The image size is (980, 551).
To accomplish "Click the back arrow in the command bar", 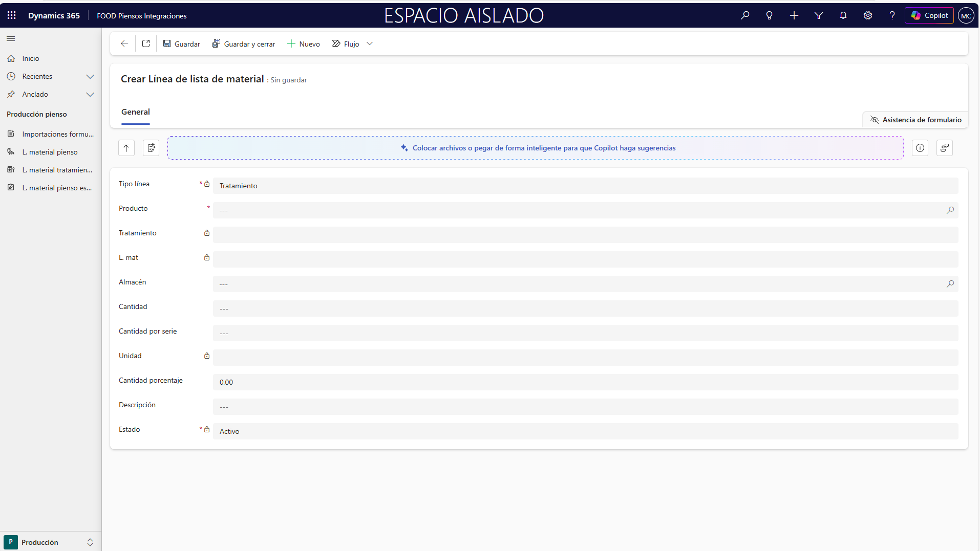I will 124,44.
